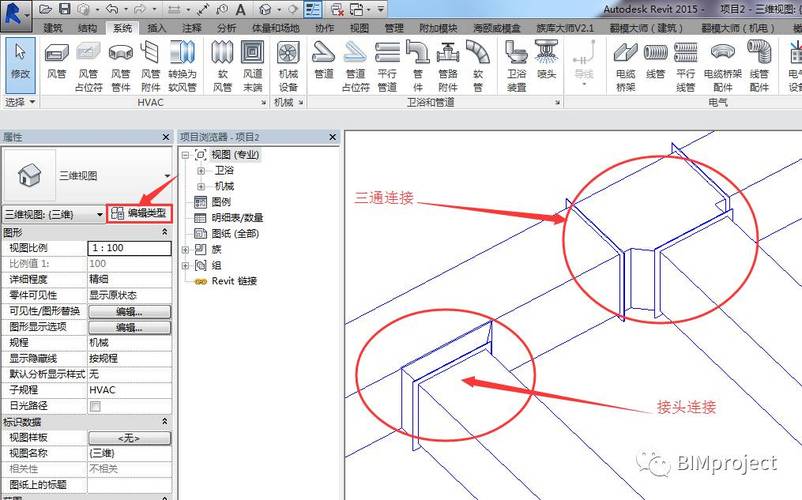Open the type selector dropdown for 三维视图
This screenshot has width=802, height=500.
click(167, 176)
